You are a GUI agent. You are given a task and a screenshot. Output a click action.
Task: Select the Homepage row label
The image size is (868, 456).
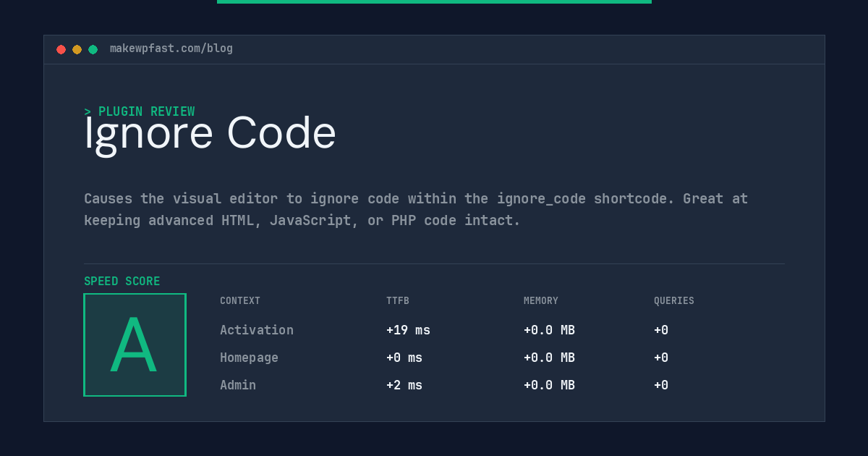[249, 358]
